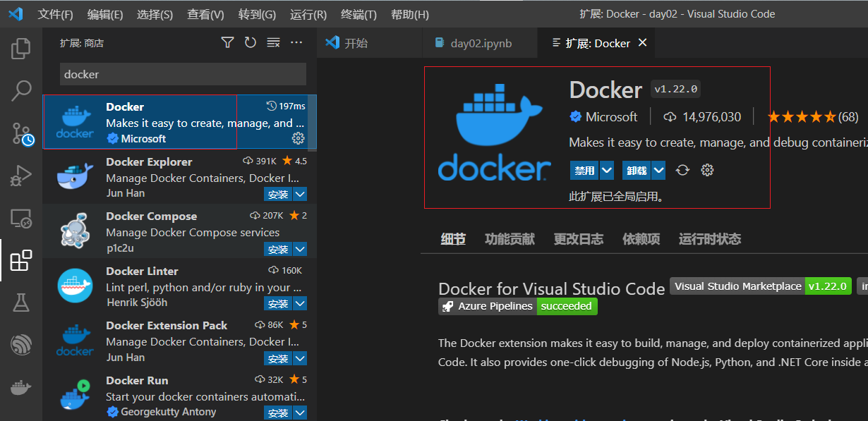Select the 功能贡献 tab
This screenshot has width=868, height=421.
(510, 239)
